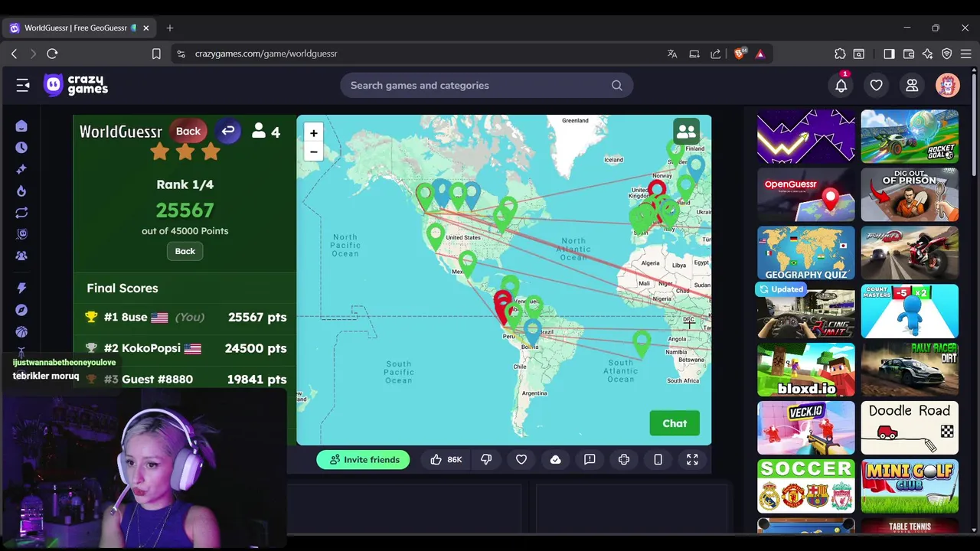Open the Geography Quiz game thumbnail

click(805, 253)
